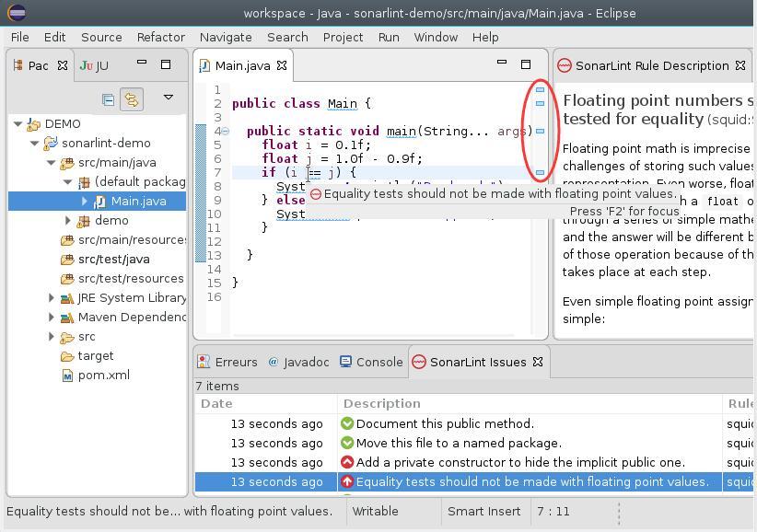Expand the src folder
Viewport: 757px width, 532px height.
[x=52, y=336]
